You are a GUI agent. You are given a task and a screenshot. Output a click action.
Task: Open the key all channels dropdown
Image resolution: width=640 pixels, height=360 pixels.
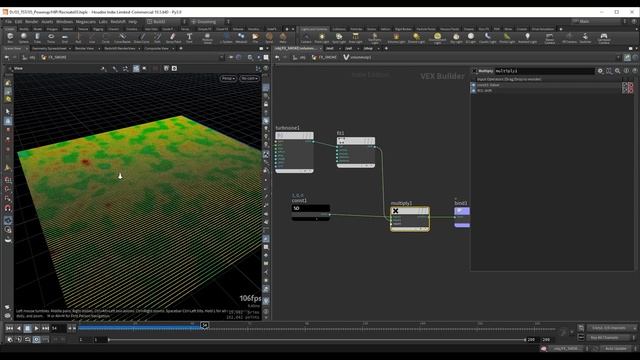click(611, 338)
